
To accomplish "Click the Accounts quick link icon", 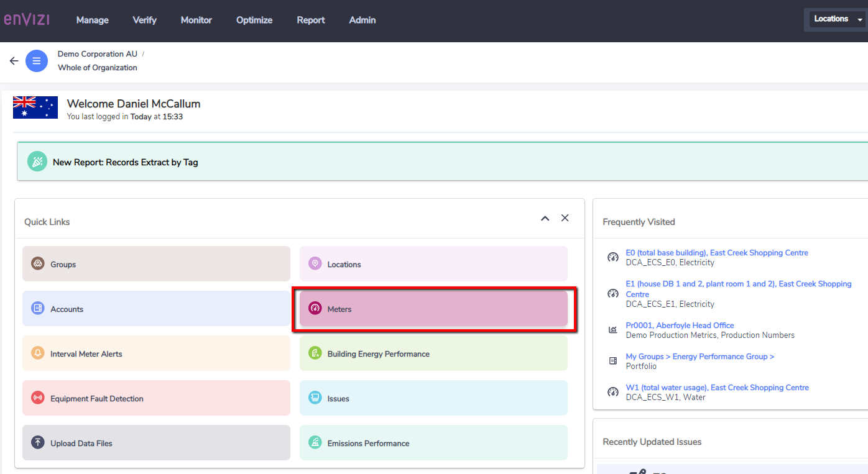I will pyautogui.click(x=38, y=309).
